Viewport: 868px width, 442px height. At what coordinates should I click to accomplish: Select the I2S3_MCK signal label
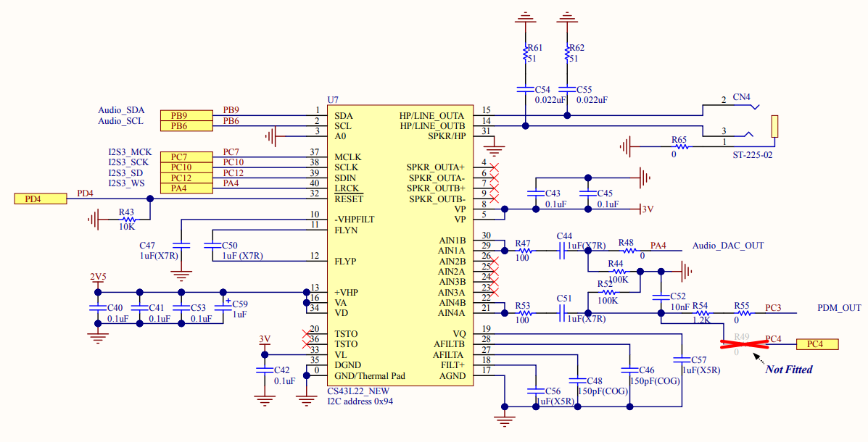tap(130, 151)
